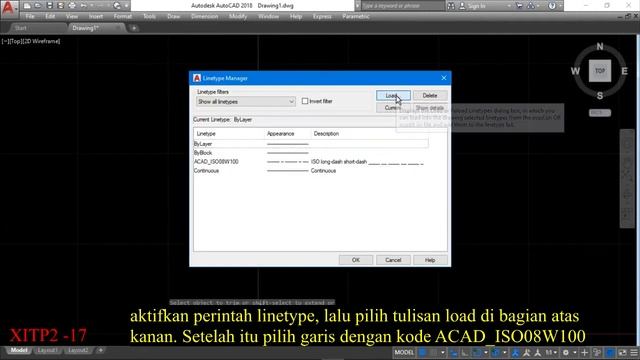The height and width of the screenshot is (360, 640).
Task: Open the WCS dropdown below the ViewCube
Action: pos(600,113)
